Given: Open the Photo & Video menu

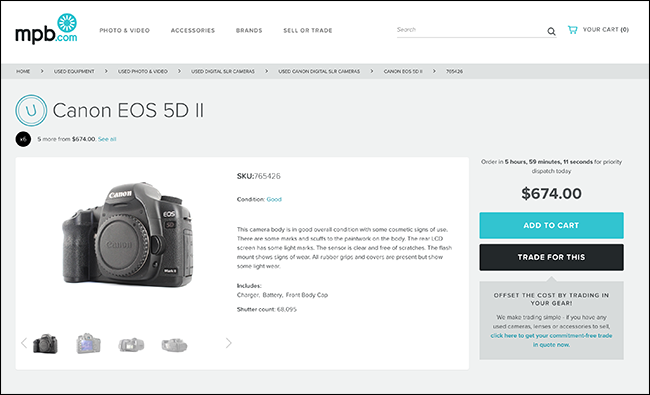Looking at the screenshot, I should tap(124, 30).
